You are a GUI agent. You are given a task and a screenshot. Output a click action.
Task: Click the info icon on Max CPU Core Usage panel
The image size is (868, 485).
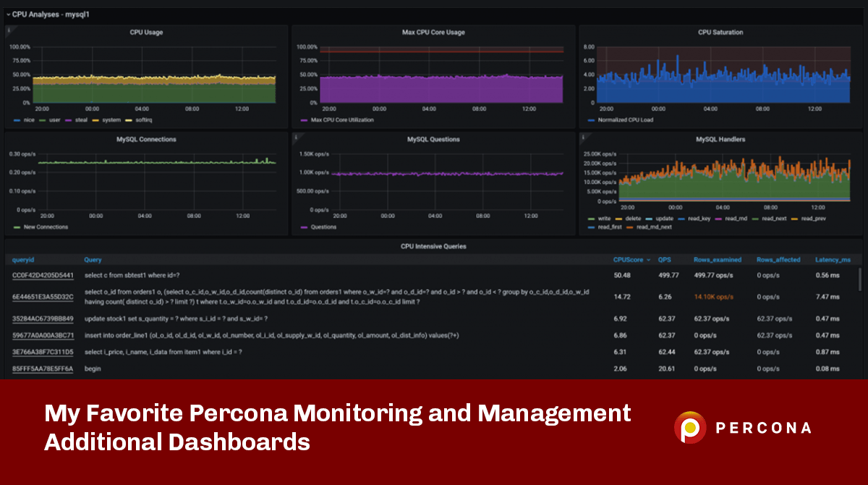pos(295,30)
